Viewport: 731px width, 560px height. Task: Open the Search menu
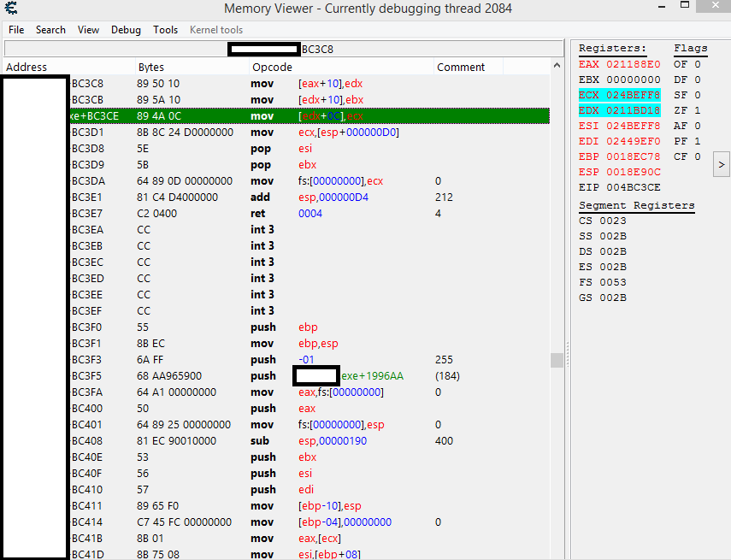pyautogui.click(x=50, y=30)
